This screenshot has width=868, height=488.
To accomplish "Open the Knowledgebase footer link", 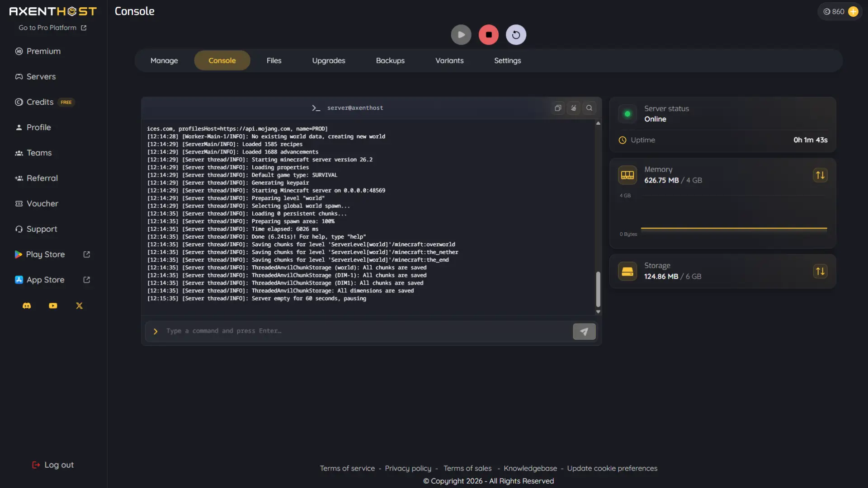I will coord(530,469).
